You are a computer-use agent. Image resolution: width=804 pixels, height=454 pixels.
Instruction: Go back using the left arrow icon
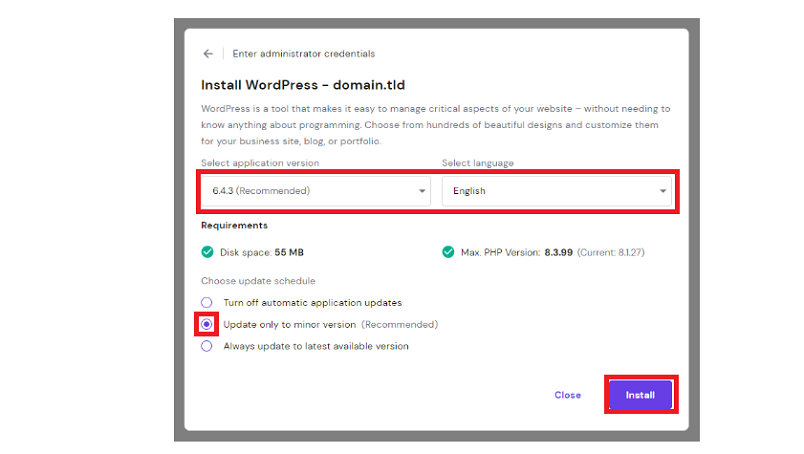point(208,54)
